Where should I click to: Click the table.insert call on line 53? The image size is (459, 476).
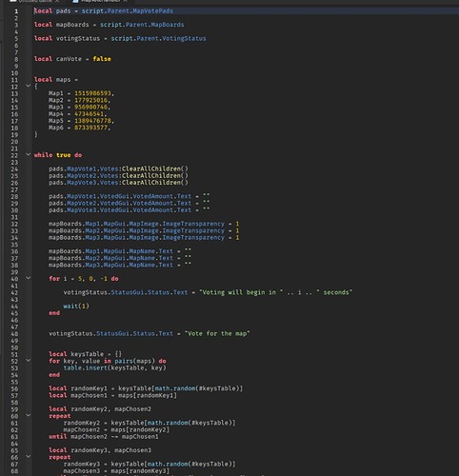coord(114,368)
